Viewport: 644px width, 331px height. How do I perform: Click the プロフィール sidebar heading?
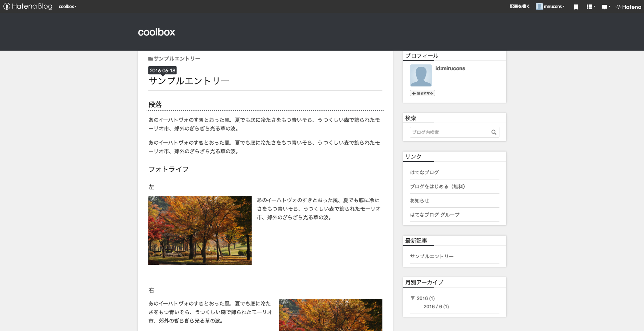pos(422,56)
